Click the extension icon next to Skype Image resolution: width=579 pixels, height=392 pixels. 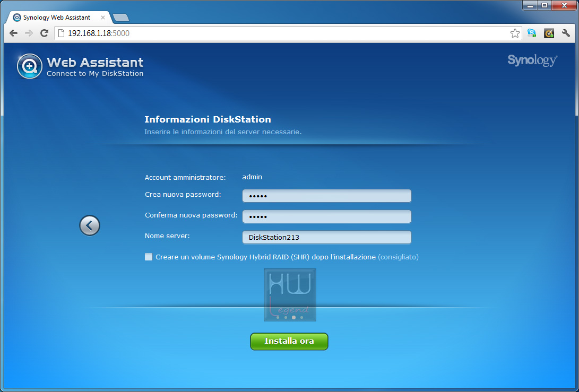pos(549,33)
